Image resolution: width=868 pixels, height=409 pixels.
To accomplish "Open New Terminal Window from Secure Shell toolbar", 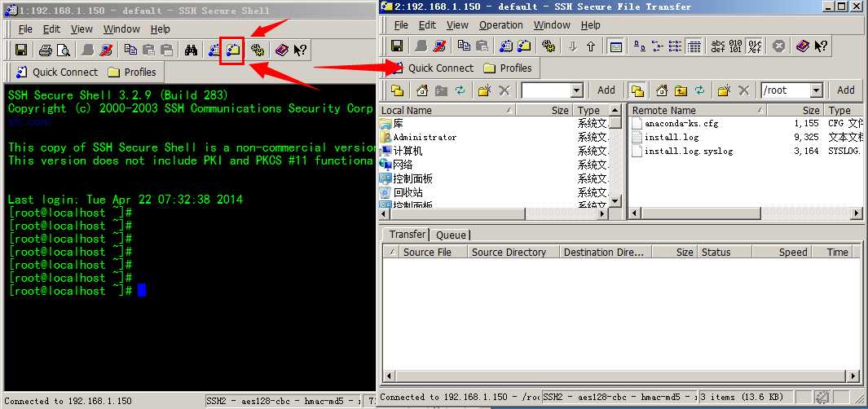I will click(214, 51).
